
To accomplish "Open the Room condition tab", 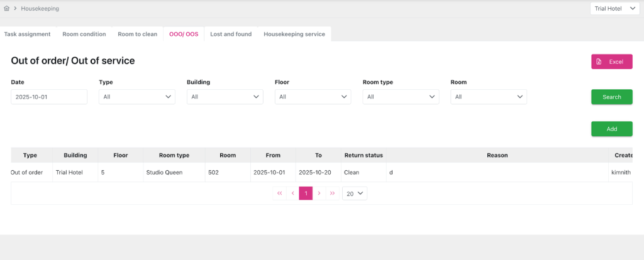I will coord(84,34).
